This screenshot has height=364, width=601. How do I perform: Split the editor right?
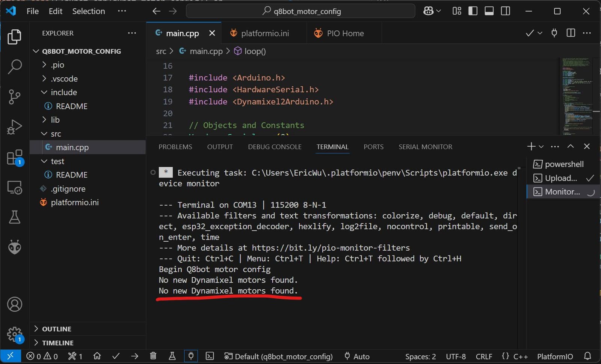(x=571, y=33)
